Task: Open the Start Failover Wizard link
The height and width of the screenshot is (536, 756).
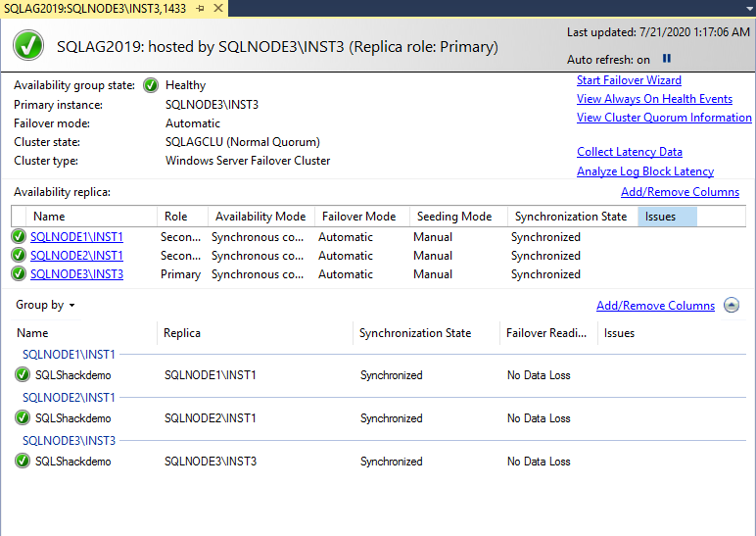Action: point(629,80)
